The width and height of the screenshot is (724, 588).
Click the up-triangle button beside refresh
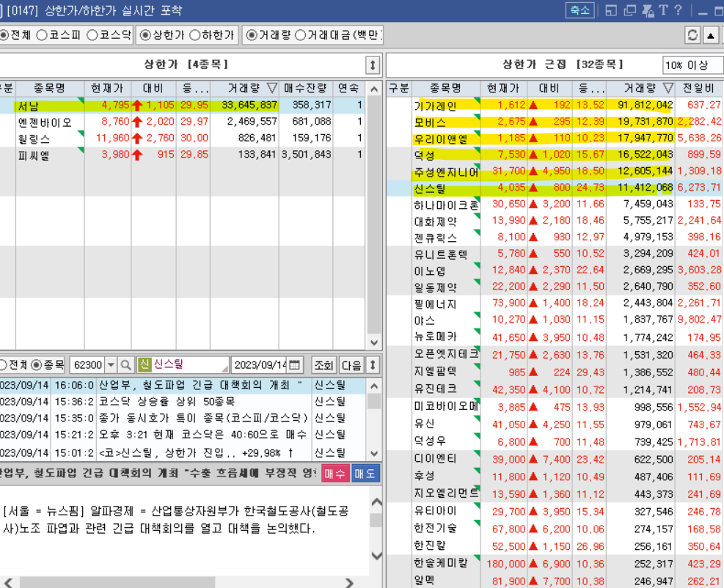pyautogui.click(x=711, y=35)
